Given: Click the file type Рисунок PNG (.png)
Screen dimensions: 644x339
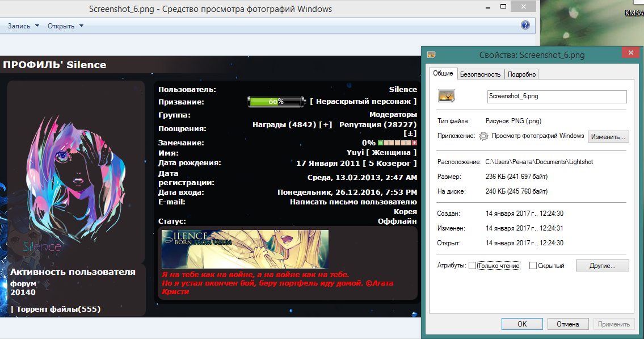Looking at the screenshot, I should [513, 121].
